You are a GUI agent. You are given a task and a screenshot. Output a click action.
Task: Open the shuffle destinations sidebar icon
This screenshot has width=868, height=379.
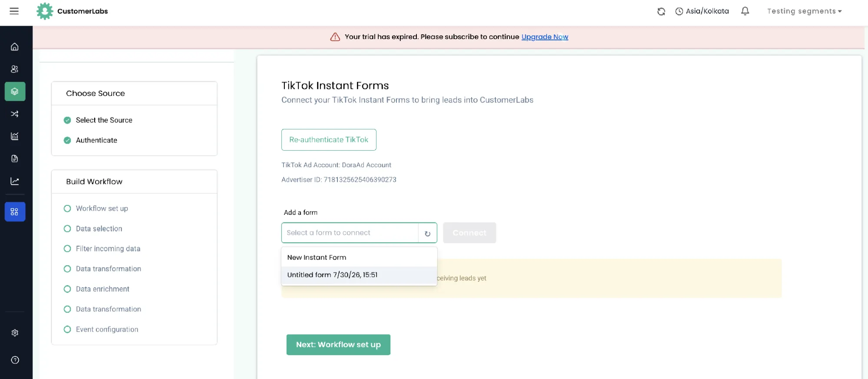(x=15, y=114)
